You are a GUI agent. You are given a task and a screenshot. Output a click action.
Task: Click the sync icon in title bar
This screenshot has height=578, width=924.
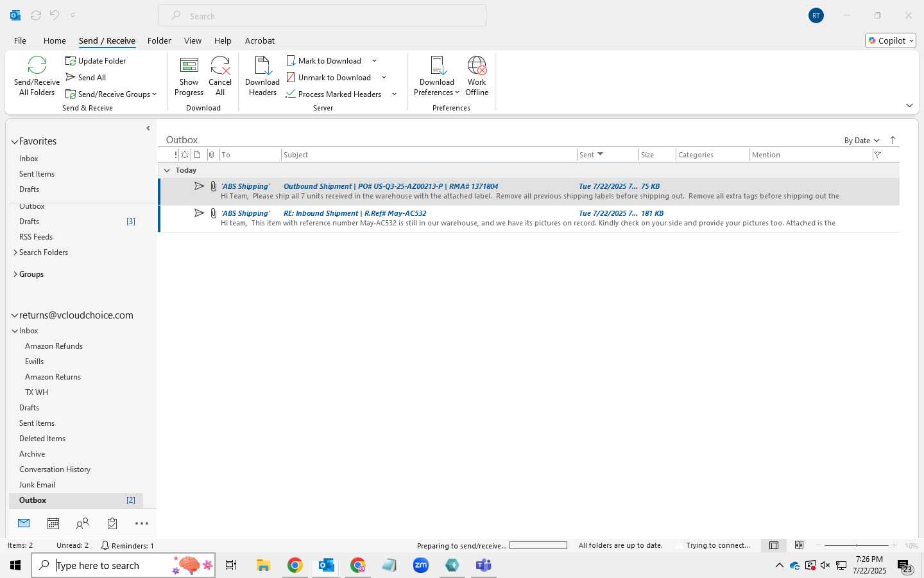pyautogui.click(x=36, y=15)
